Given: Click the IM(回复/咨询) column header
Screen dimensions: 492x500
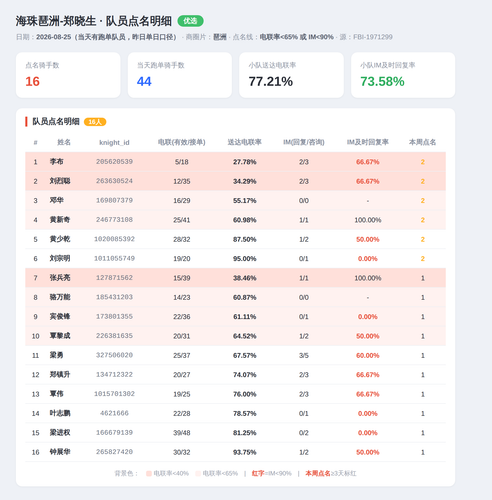Looking at the screenshot, I should click(x=304, y=142).
